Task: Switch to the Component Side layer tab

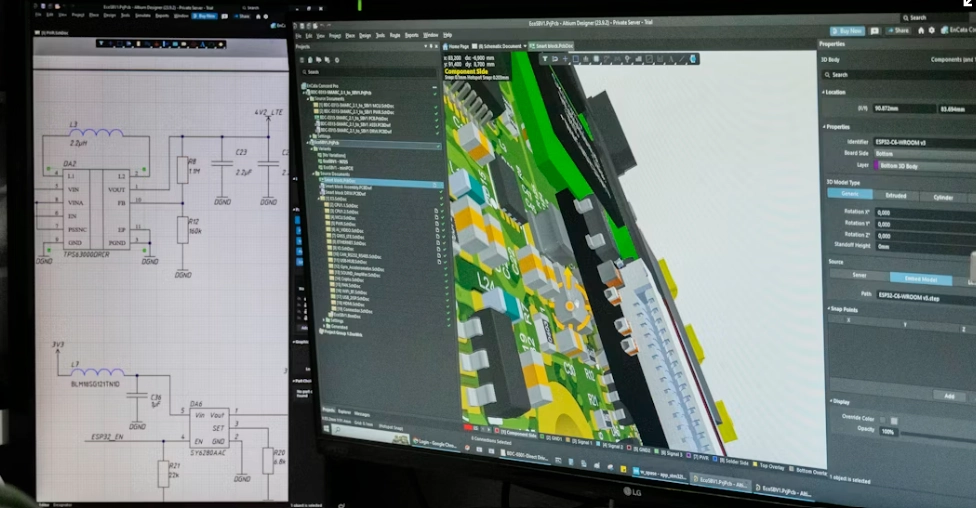Action: tap(517, 433)
